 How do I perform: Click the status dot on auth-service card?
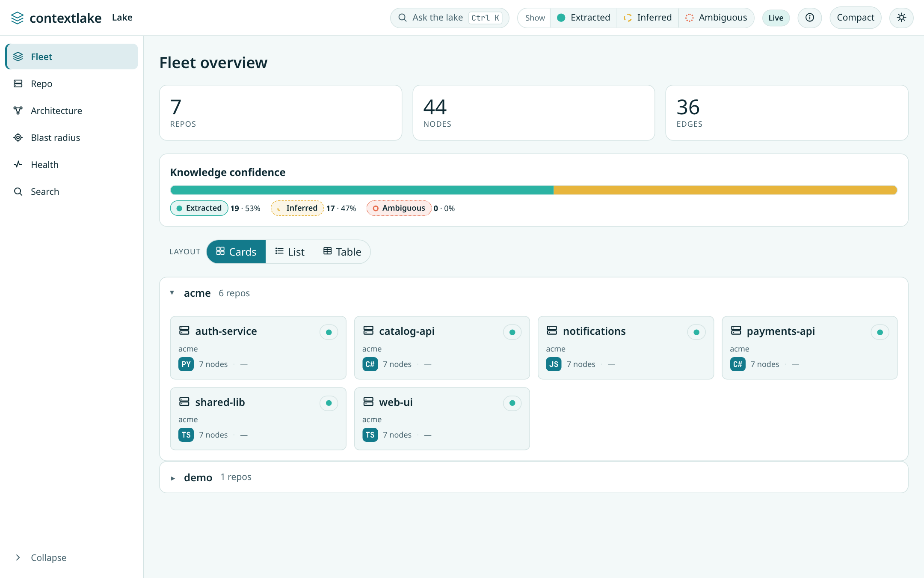coord(329,332)
